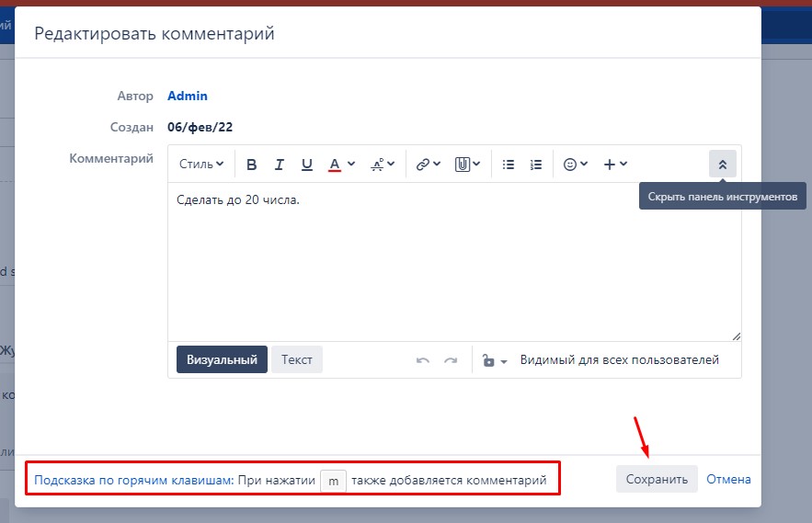
Task: Open the emoji smiley picker
Action: click(x=576, y=165)
